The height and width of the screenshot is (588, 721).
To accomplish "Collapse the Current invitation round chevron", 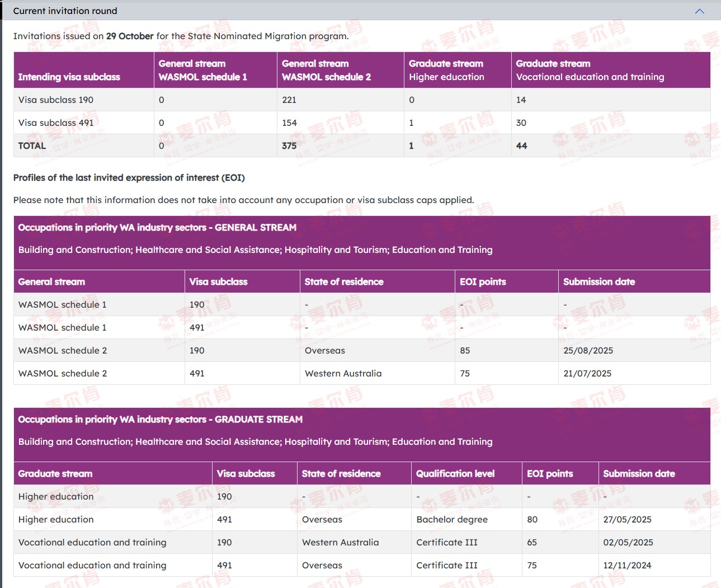I will 699,11.
